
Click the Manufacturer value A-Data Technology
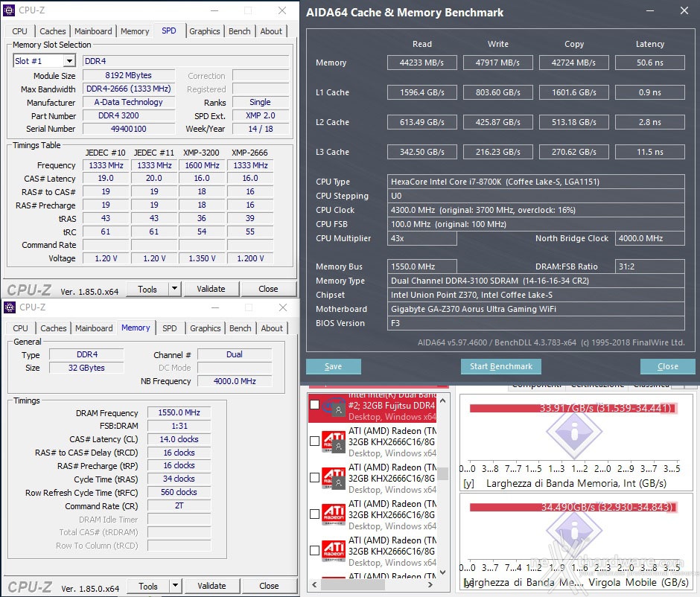(x=129, y=102)
